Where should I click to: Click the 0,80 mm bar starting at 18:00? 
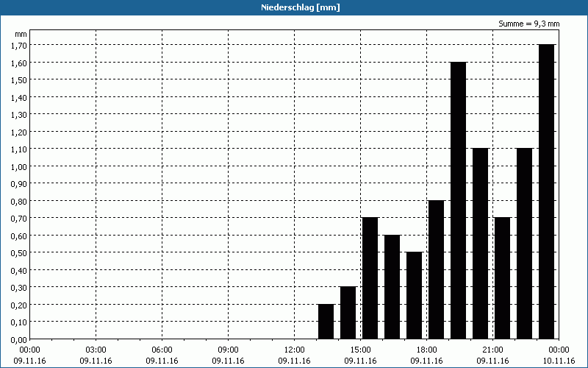click(436, 269)
